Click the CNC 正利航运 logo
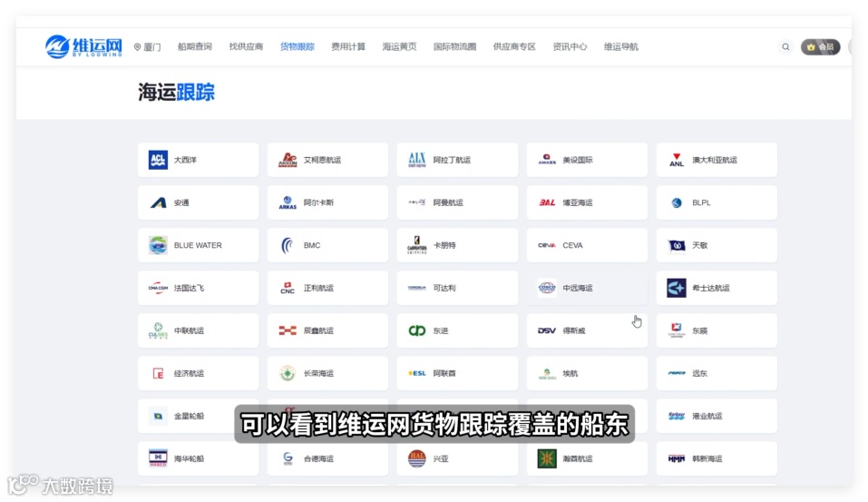The height and width of the screenshot is (502, 868). (288, 288)
